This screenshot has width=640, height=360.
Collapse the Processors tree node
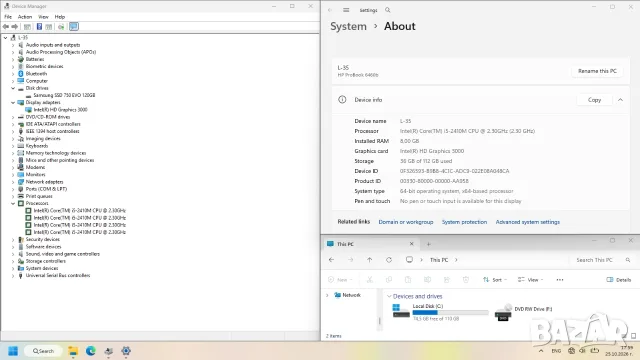pyautogui.click(x=13, y=203)
